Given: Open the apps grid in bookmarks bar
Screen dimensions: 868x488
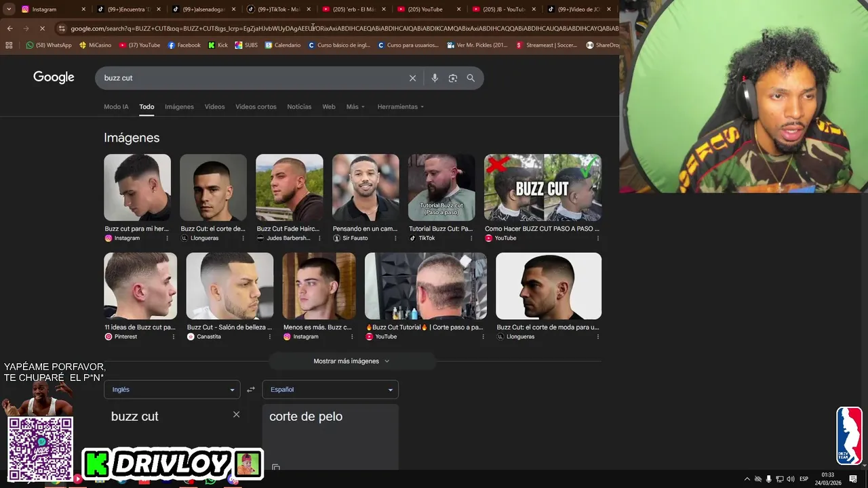Looking at the screenshot, I should 9,45.
